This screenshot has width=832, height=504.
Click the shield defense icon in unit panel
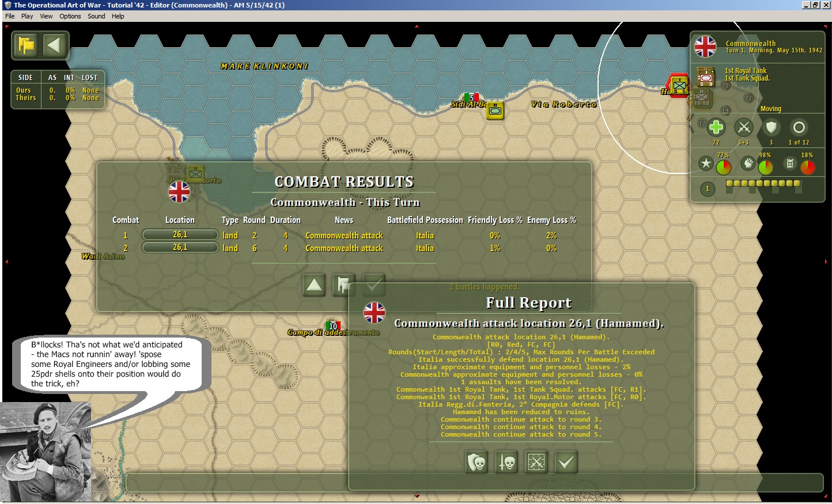(771, 127)
